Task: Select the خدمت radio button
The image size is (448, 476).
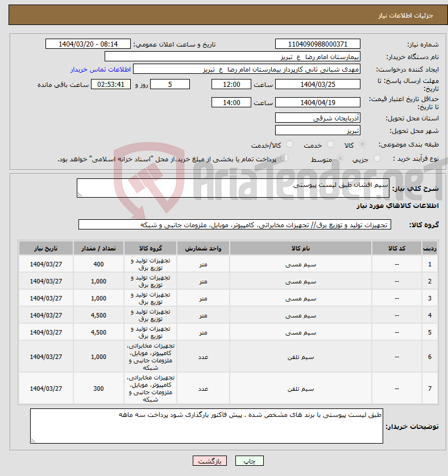Action: coord(330,144)
